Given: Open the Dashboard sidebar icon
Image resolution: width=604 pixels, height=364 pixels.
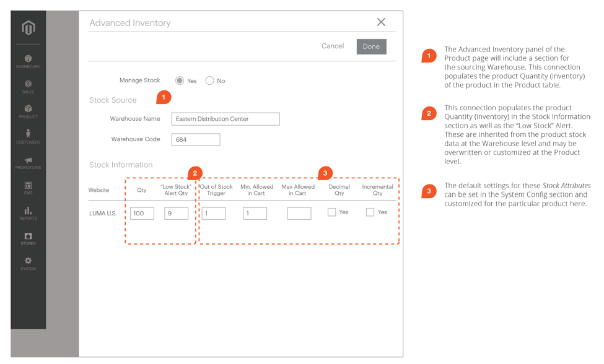Looking at the screenshot, I should tap(28, 59).
